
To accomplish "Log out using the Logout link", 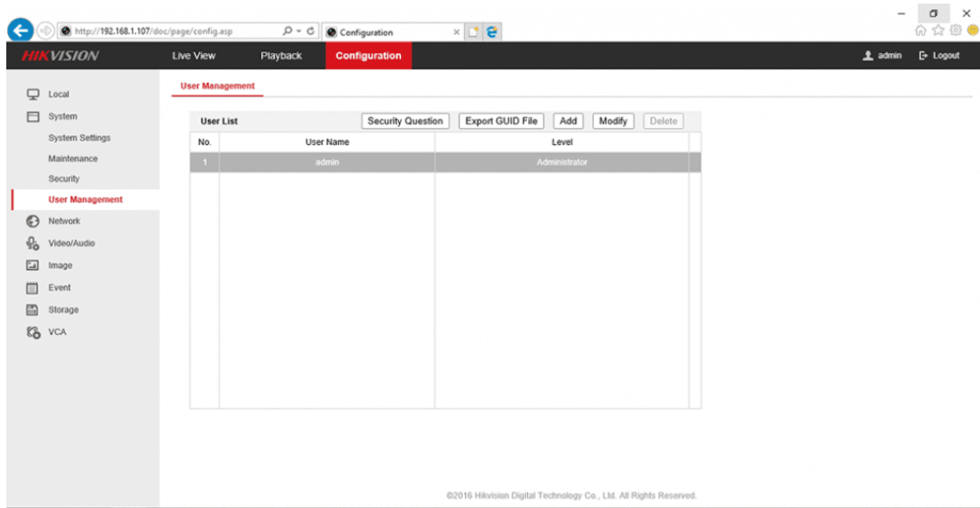I will 939,56.
